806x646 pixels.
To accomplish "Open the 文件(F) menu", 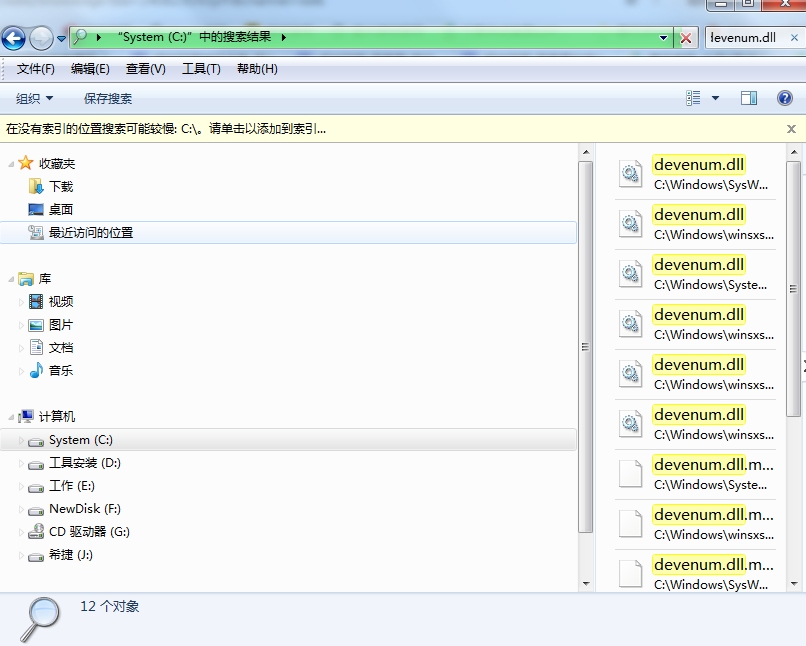I will [35, 69].
